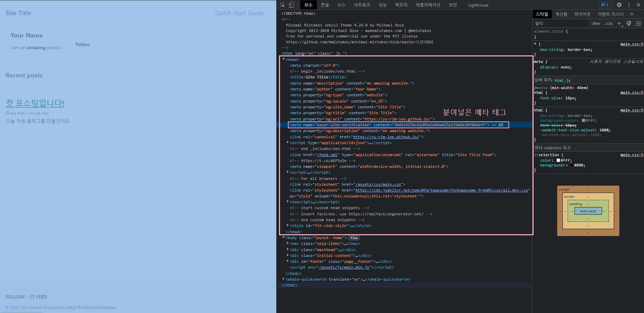The height and width of the screenshot is (313, 644).
Task: Expand the nav skip-links node
Action: tap(288, 244)
